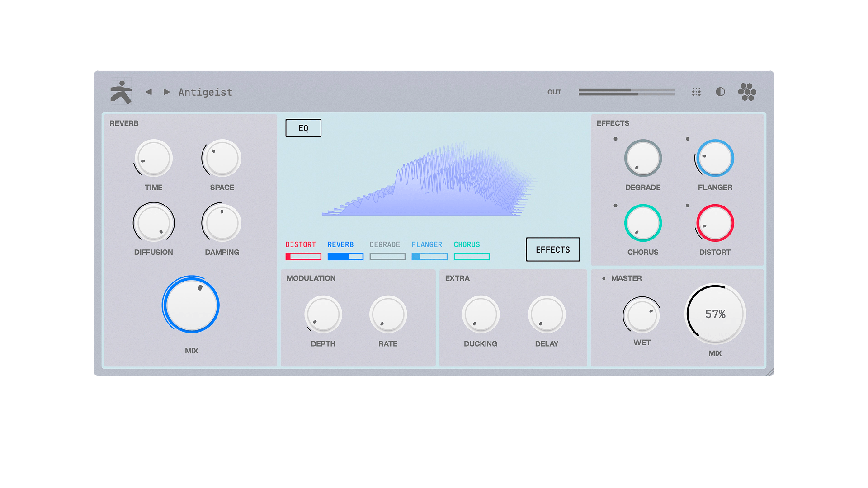Toggle the Flanger effect on/off dot
Image resolution: width=868 pixels, height=488 pixels.
[x=688, y=139]
